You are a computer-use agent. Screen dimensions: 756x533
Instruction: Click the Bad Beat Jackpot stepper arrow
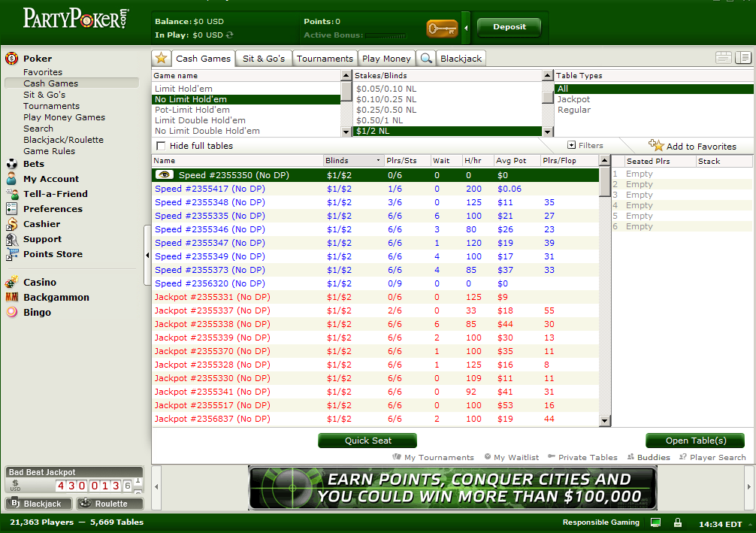138,485
